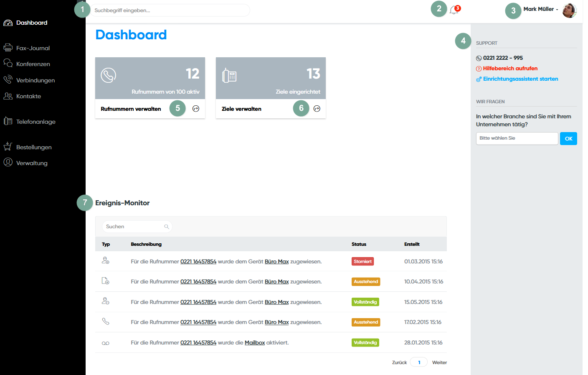Click 'Hilfebereich aufrufen' link
The height and width of the screenshot is (375, 588).
click(x=510, y=69)
